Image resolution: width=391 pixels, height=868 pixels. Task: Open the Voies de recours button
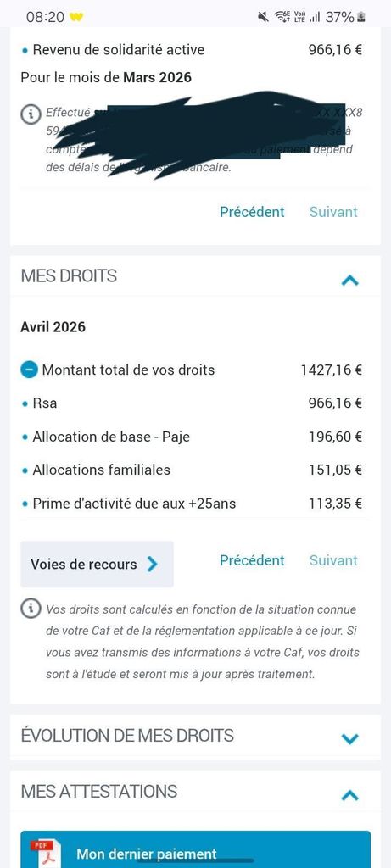[97, 564]
